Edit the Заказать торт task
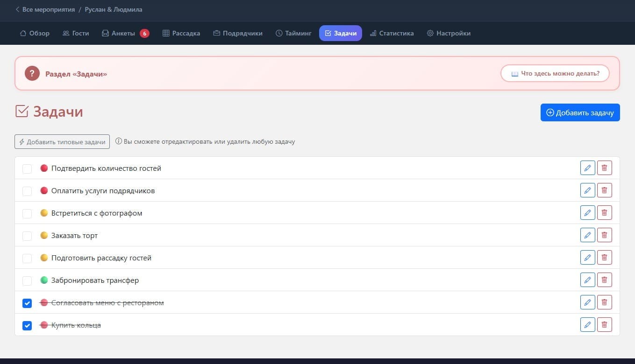The image size is (635, 364). click(588, 235)
